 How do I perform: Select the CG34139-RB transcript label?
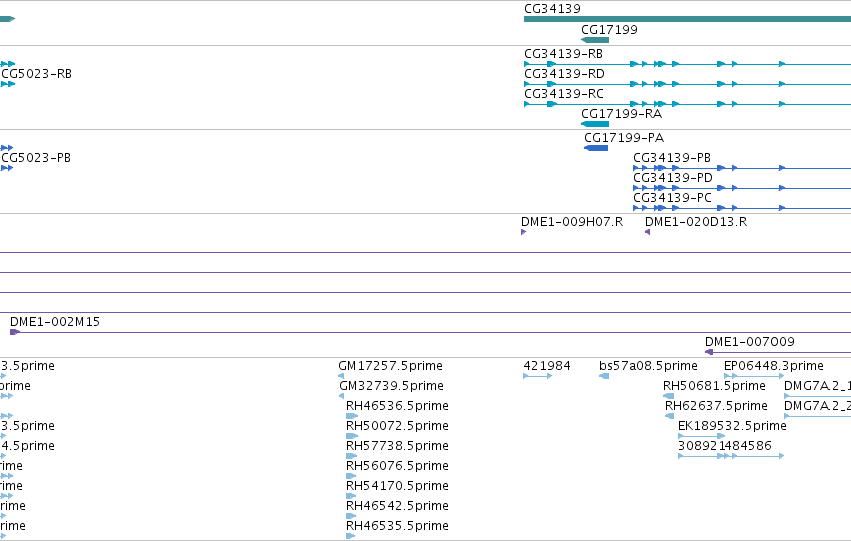tap(563, 54)
